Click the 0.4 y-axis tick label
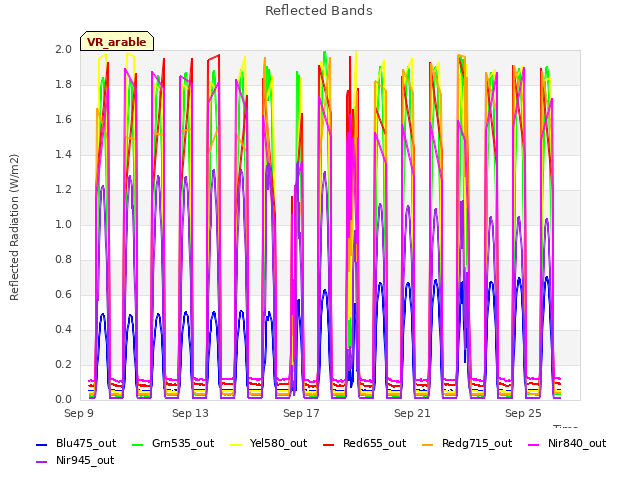This screenshot has width=640, height=480. click(64, 329)
